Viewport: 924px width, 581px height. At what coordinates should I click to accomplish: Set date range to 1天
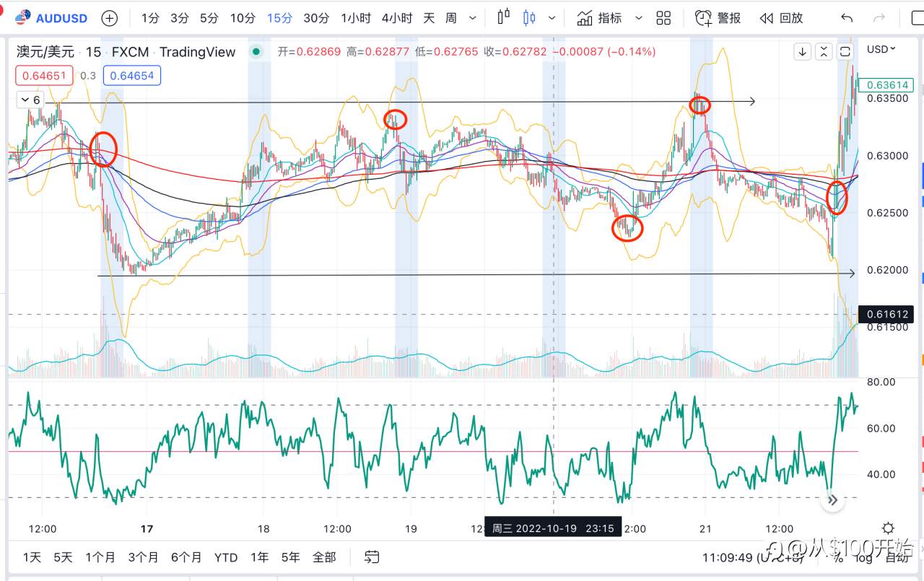tap(32, 557)
